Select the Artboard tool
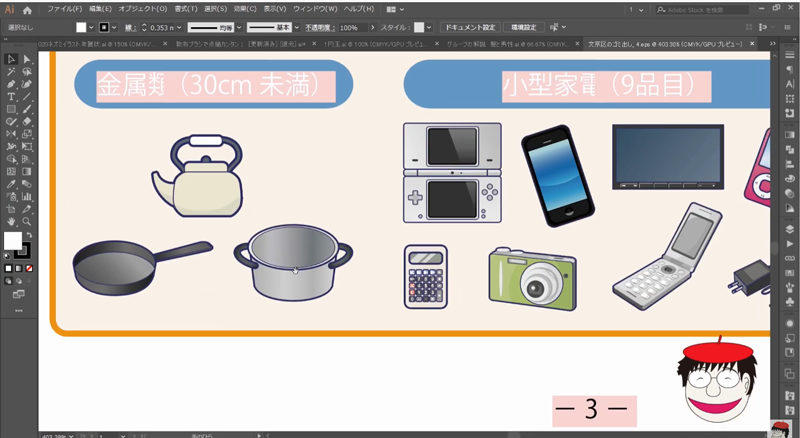This screenshot has height=438, width=800. [11, 209]
